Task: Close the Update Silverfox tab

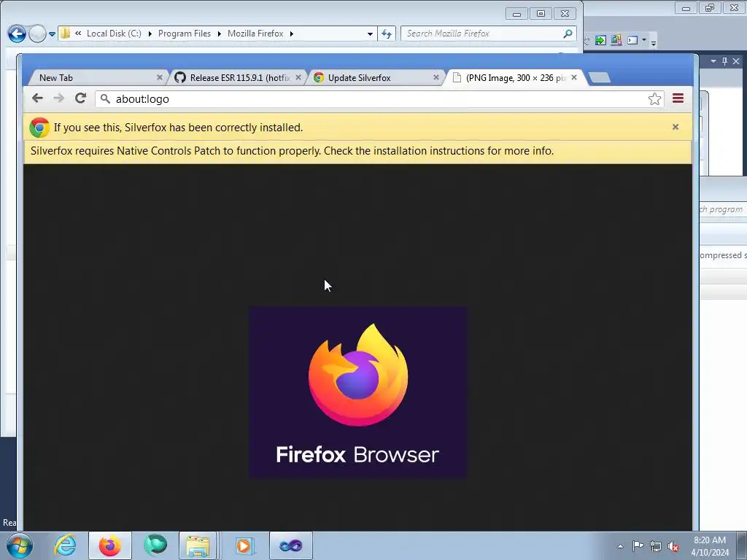Action: 436,77
